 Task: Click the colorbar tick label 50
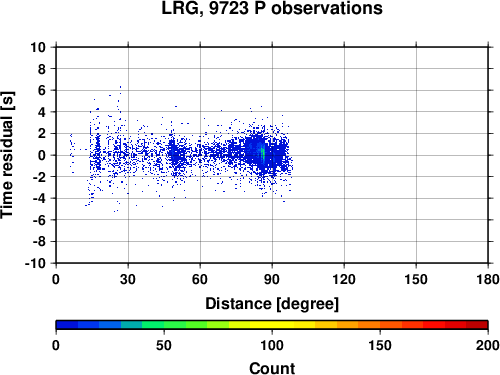(x=164, y=345)
